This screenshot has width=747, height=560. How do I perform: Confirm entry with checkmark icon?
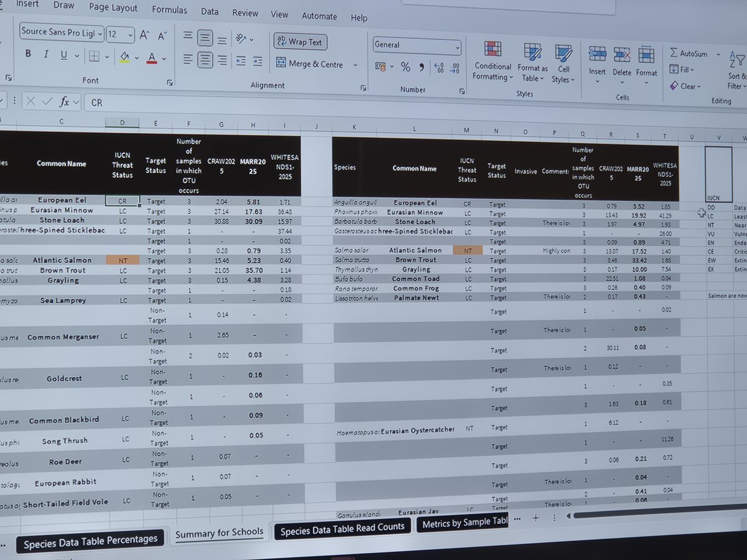[x=47, y=101]
